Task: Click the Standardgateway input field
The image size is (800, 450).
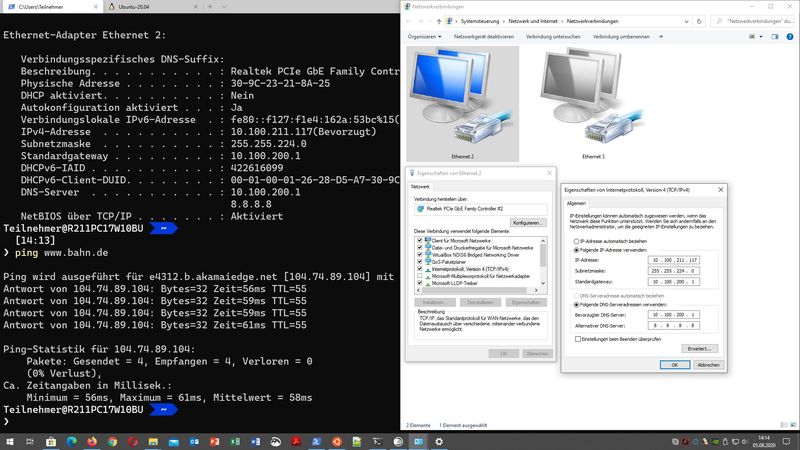Action: pos(673,282)
